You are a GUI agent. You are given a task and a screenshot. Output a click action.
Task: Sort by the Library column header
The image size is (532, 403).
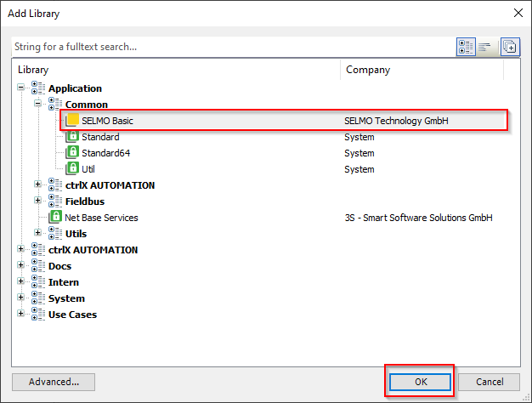tap(177, 70)
